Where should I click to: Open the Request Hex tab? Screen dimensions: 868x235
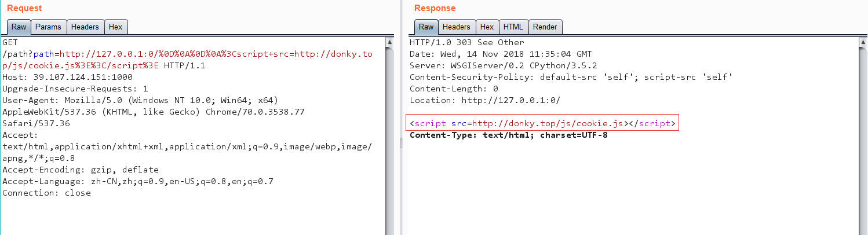click(x=115, y=27)
